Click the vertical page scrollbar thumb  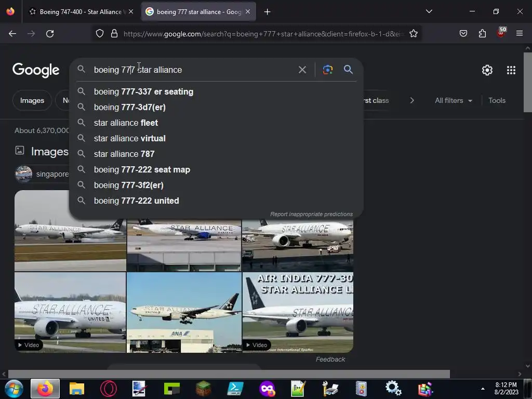(528, 82)
